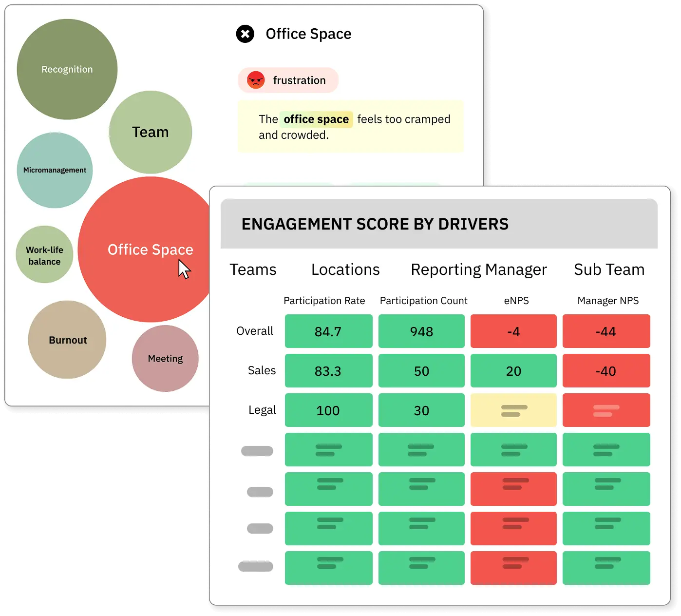Select the yellow Legal eNPS cell
This screenshot has width=681, height=616.
tap(513, 410)
